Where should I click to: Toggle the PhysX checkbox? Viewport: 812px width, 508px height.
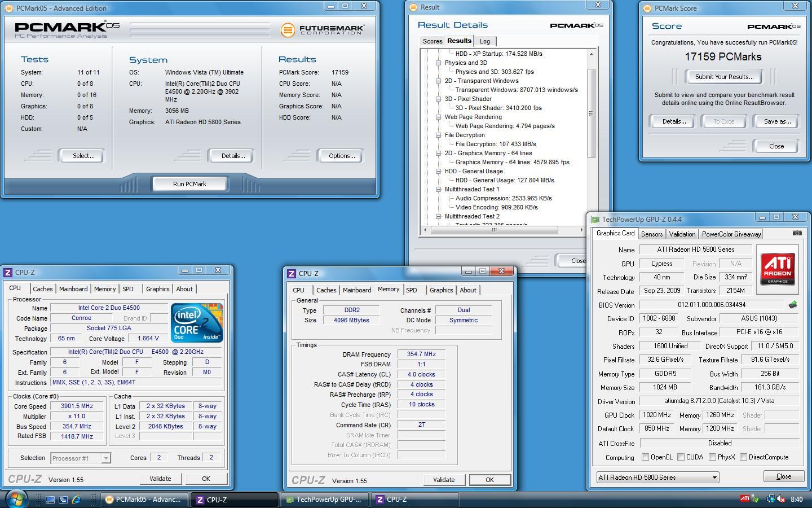(x=713, y=457)
